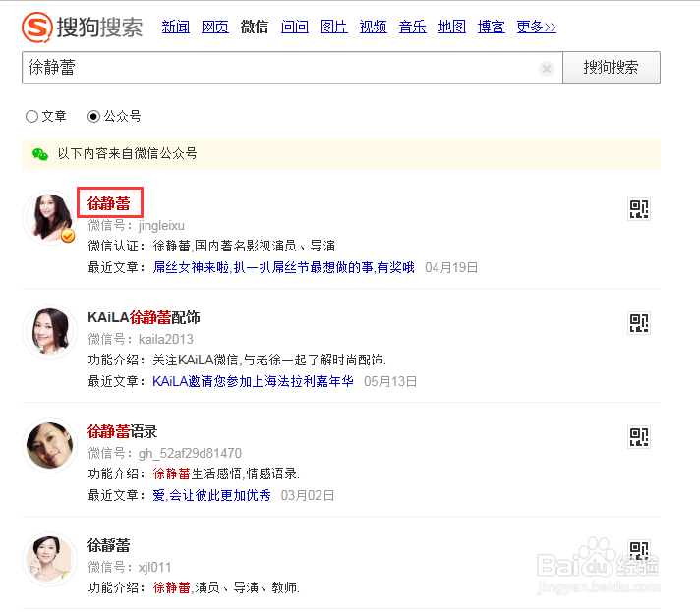Screen dimensions: 700x612
Task: Open the 徐静蕾 account title with xjl011
Action: point(109,545)
